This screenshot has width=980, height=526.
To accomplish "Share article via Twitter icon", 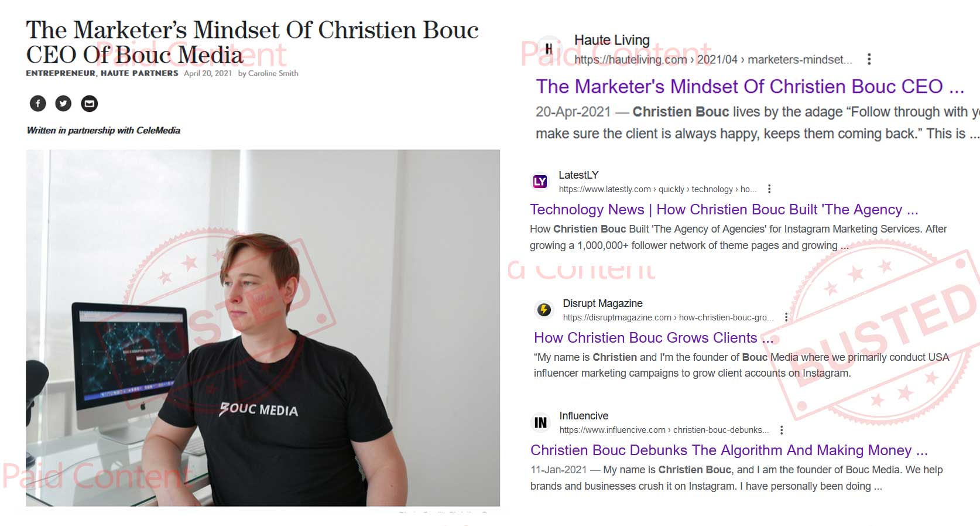I will pos(63,104).
